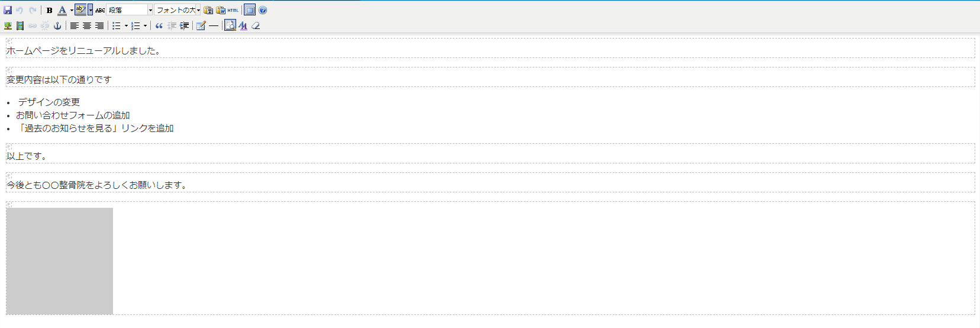Toggle bold formatting

coord(50,10)
